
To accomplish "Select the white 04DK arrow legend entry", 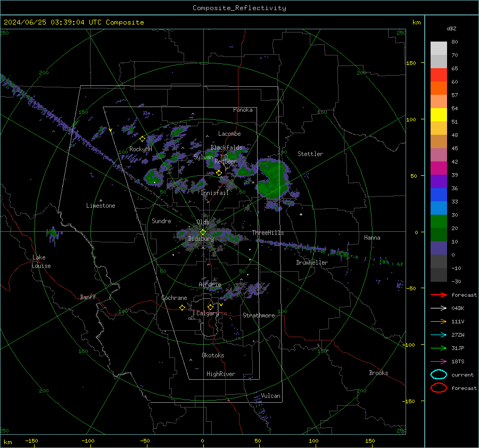I will coord(439,308).
